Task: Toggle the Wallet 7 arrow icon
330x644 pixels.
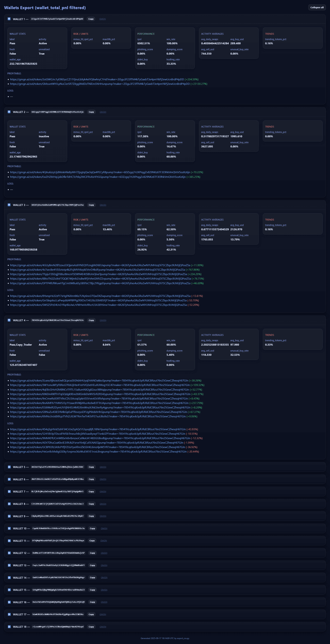Action: click(x=9, y=492)
